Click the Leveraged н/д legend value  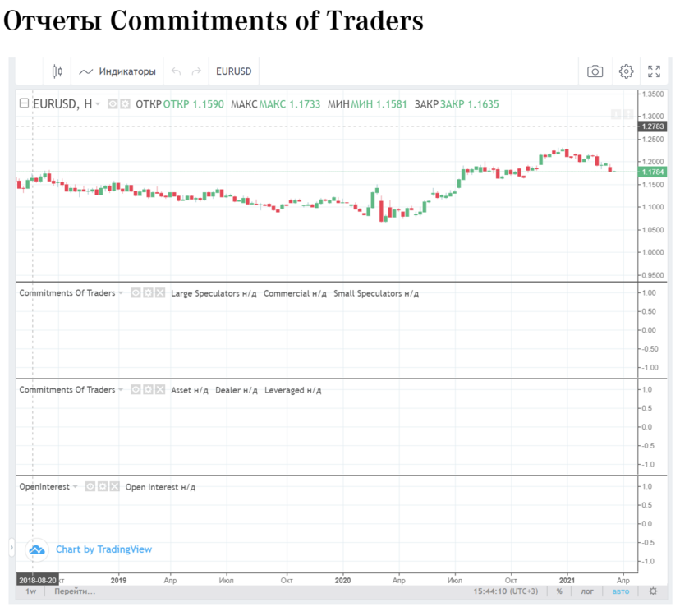(292, 390)
